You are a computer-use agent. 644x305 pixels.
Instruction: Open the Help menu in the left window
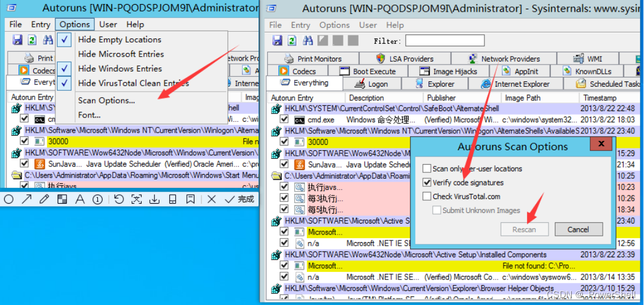(135, 24)
